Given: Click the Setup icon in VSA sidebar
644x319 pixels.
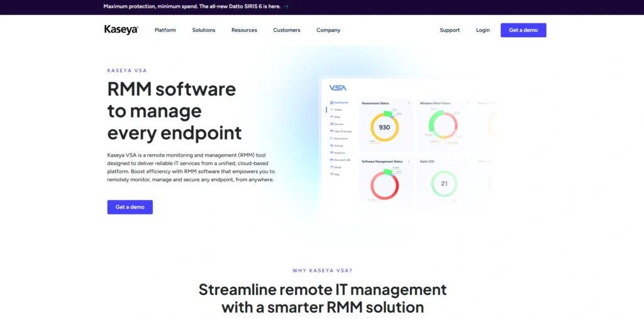Looking at the screenshot, I should 332,167.
